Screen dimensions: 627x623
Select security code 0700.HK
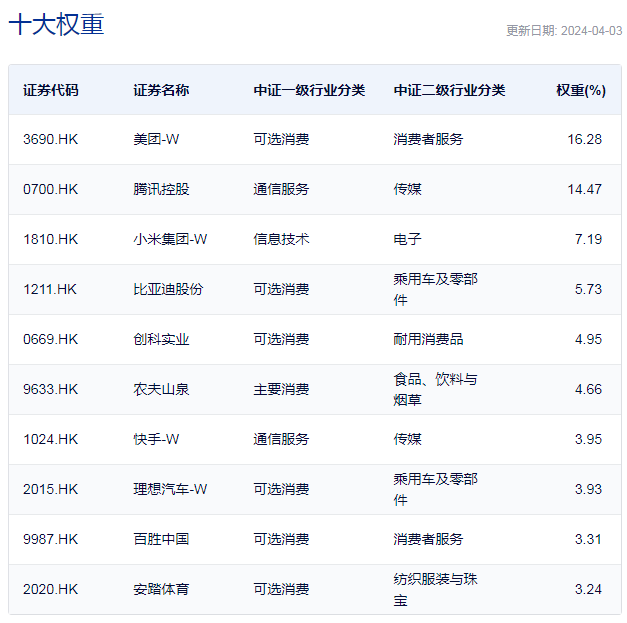point(50,189)
